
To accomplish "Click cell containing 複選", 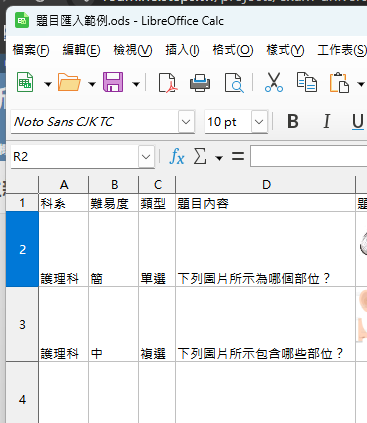I will (157, 324).
